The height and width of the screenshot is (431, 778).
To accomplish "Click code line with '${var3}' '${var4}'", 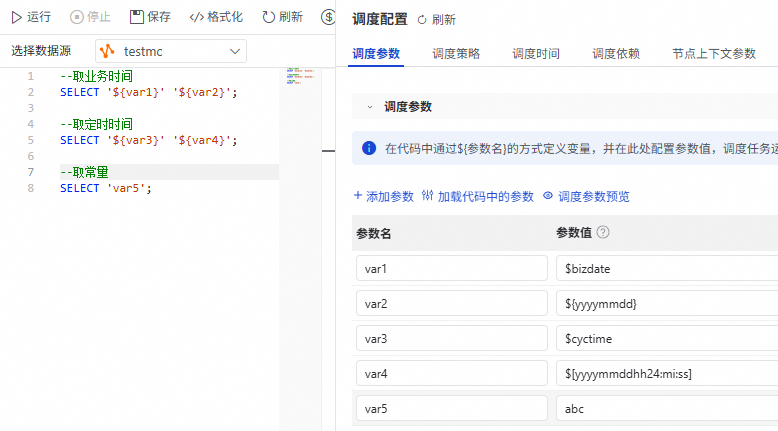I will click(x=148, y=140).
